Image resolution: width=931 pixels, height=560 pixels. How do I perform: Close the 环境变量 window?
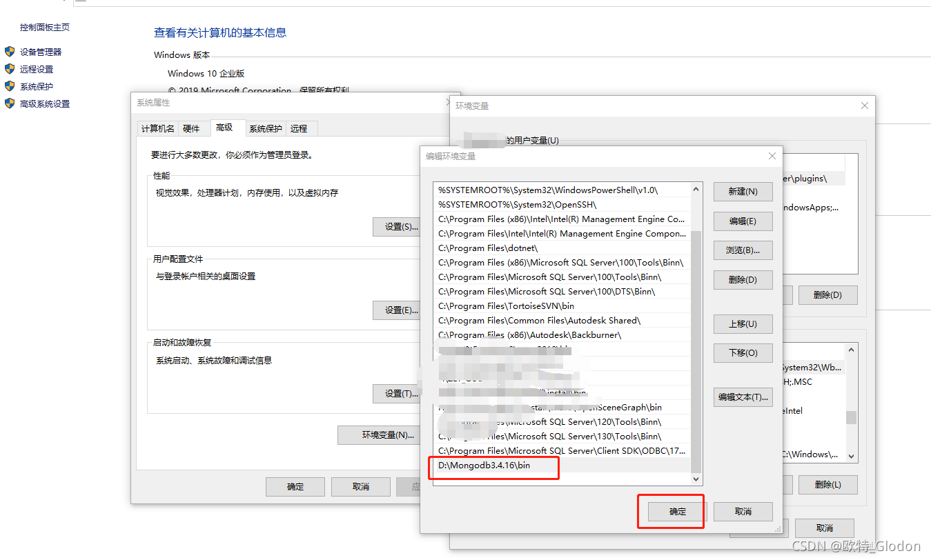[865, 106]
